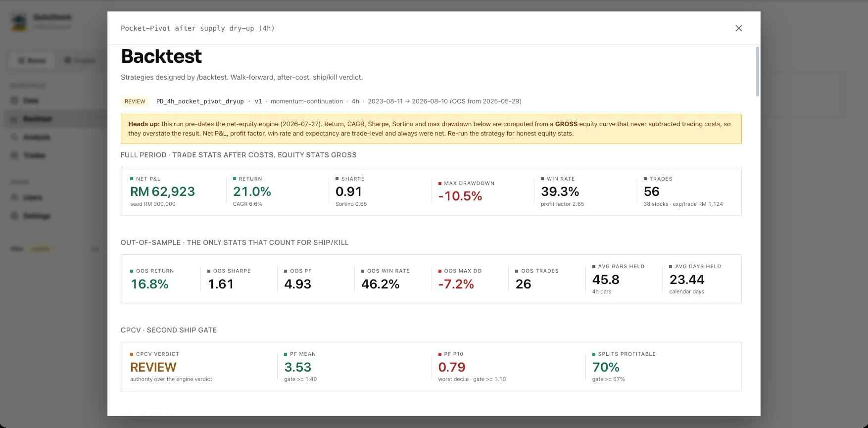Click the yellow REVIEW status badge

[135, 101]
